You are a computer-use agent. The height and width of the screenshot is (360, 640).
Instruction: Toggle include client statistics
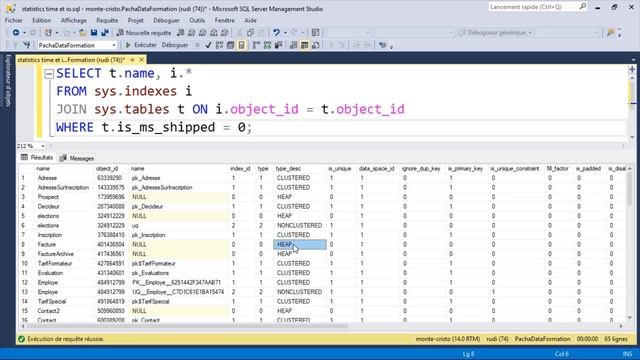[x=278, y=45]
